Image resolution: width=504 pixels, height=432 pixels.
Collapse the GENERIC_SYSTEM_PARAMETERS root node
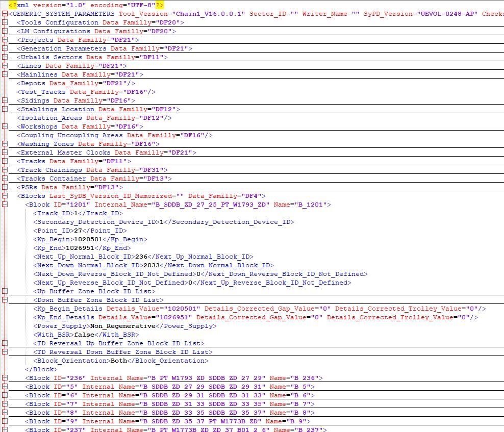click(x=5, y=14)
